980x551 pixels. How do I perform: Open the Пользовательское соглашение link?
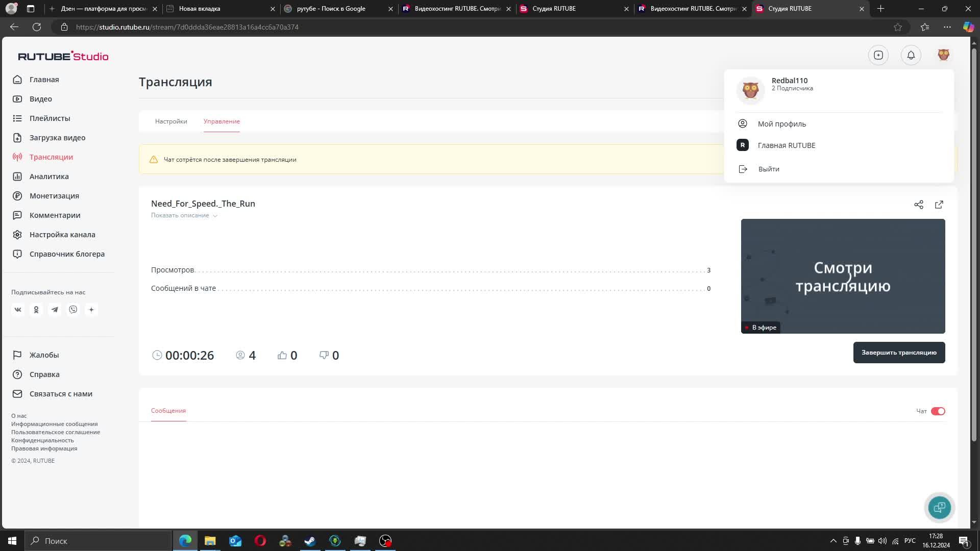click(56, 432)
